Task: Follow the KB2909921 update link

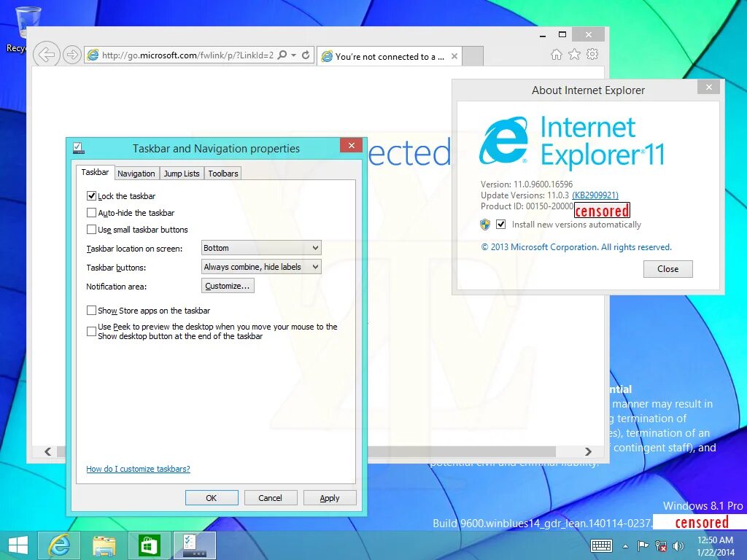Action: (595, 195)
